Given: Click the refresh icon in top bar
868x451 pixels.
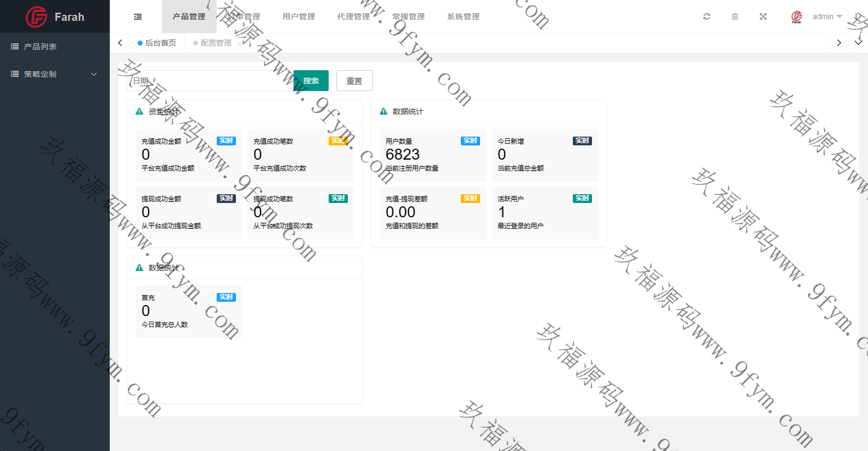Looking at the screenshot, I should pos(707,16).
